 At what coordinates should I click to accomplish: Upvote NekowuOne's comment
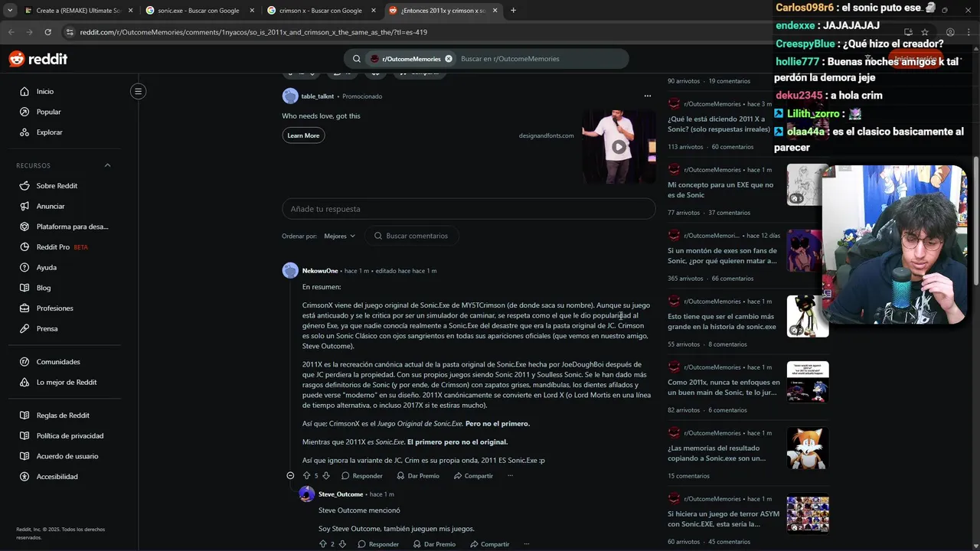[307, 475]
